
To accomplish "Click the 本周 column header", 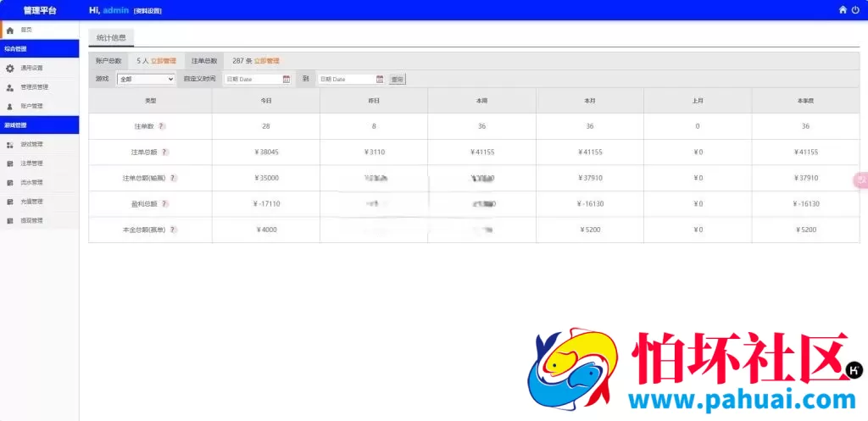I will click(x=481, y=101).
